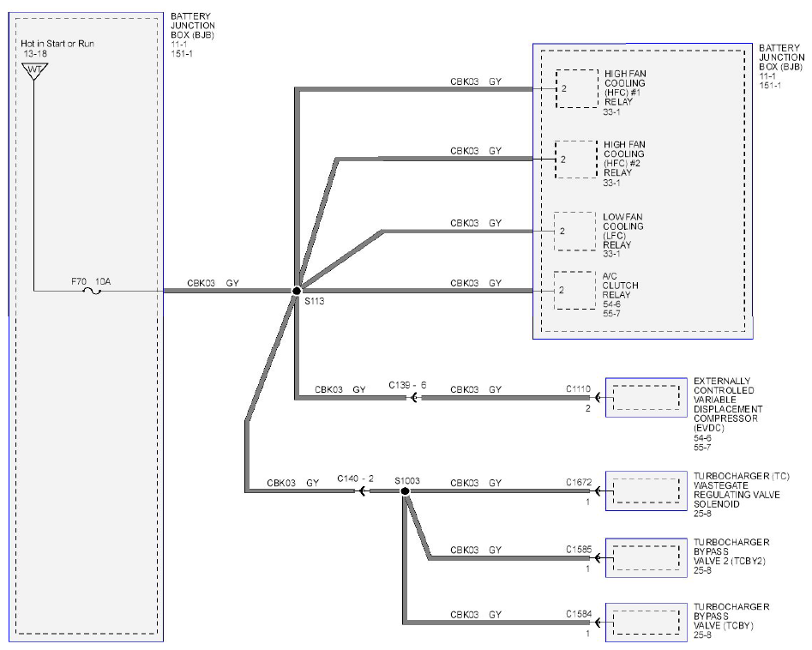Viewport: 812px width, 650px height.
Task: Open the 33-1 reference under HFC #1 relay
Action: pyautogui.click(x=611, y=111)
